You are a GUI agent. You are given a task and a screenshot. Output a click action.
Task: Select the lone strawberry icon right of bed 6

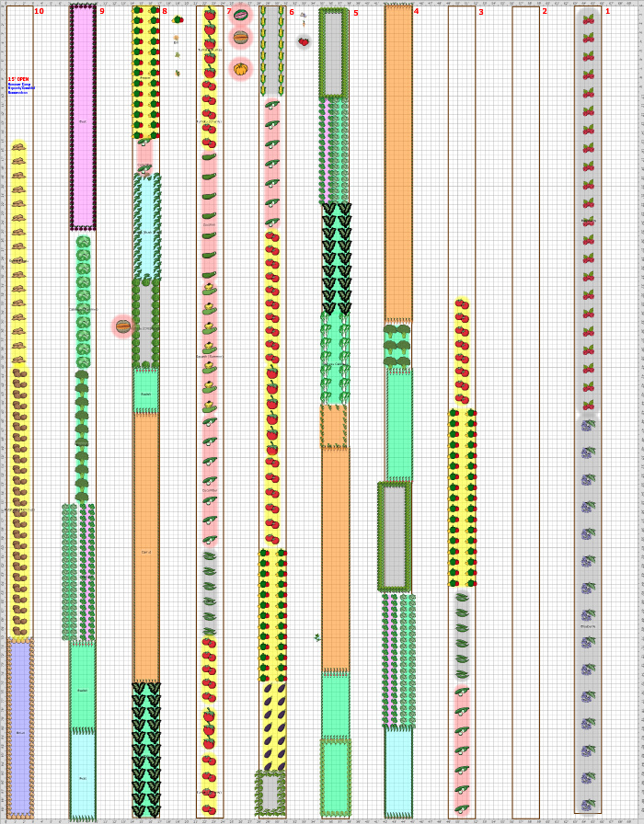304,41
